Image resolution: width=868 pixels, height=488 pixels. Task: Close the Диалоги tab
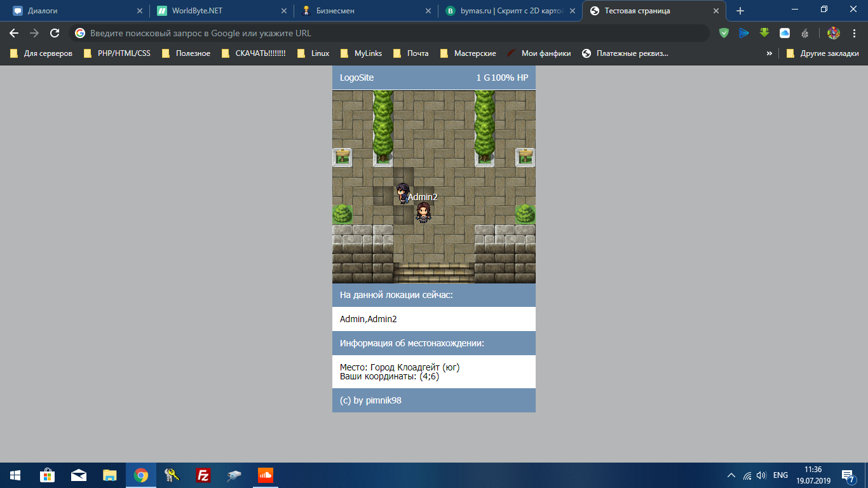[x=139, y=11]
